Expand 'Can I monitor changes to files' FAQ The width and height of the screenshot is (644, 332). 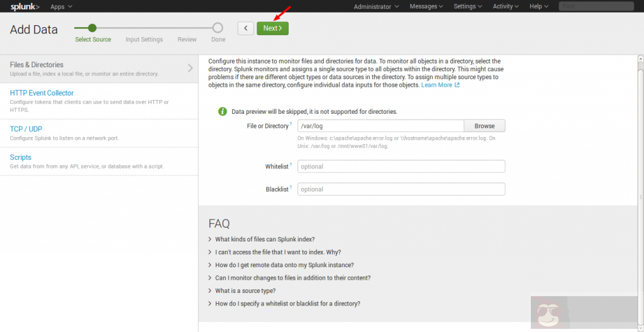(x=289, y=278)
